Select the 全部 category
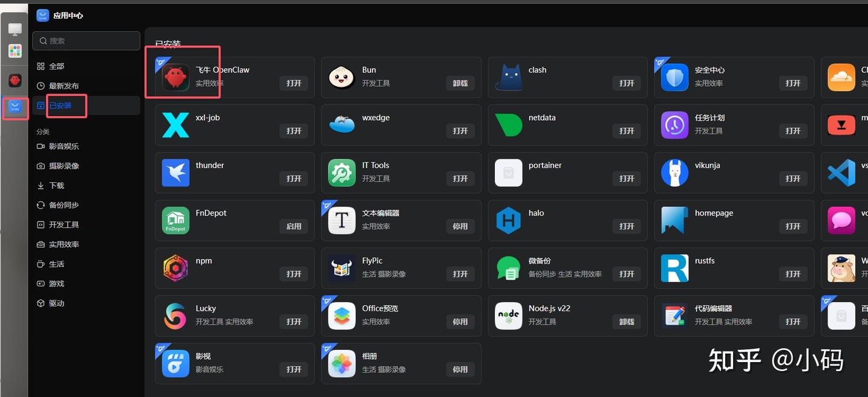868x397 pixels. (x=87, y=66)
